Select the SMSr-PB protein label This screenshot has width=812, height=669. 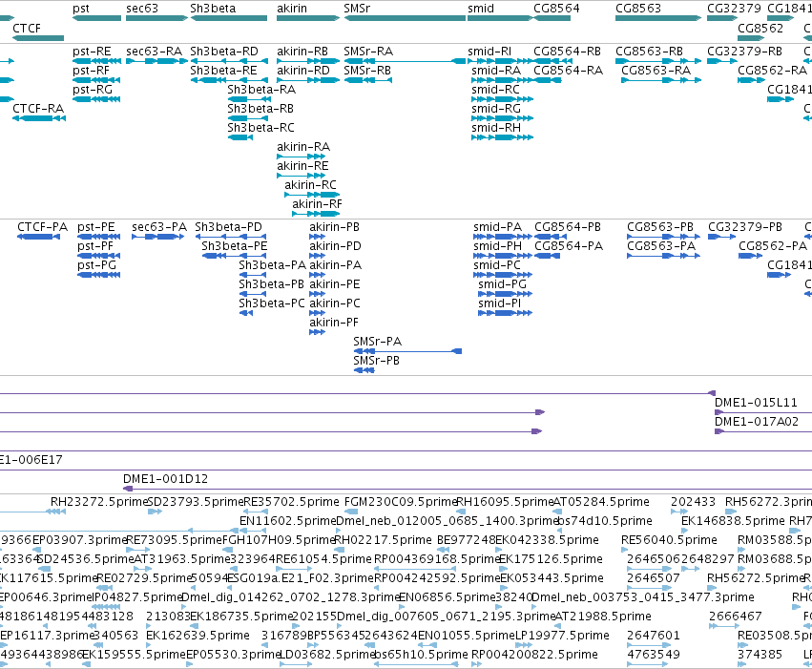pyautogui.click(x=377, y=361)
